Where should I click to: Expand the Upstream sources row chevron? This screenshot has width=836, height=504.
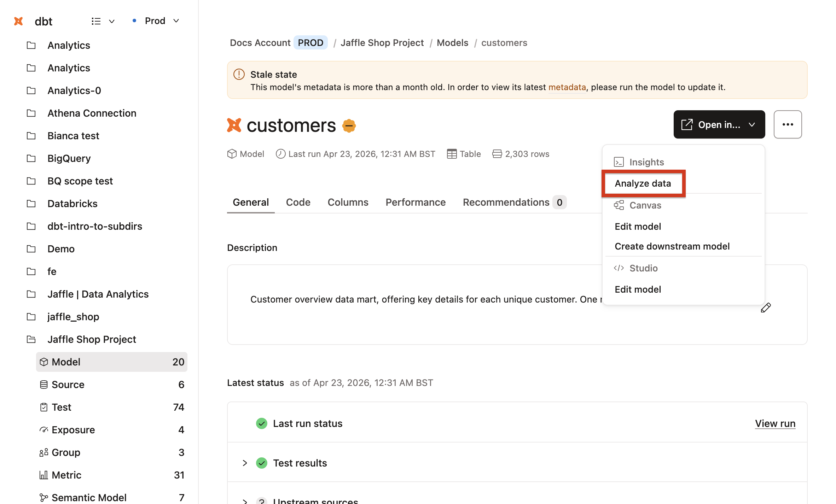click(x=245, y=501)
